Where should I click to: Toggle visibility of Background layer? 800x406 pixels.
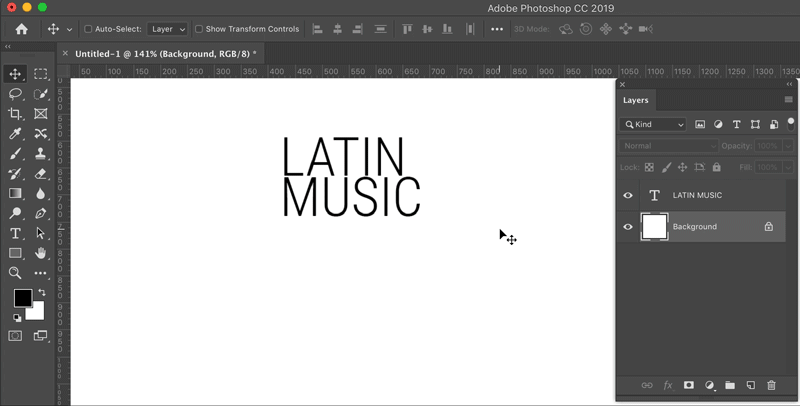628,227
